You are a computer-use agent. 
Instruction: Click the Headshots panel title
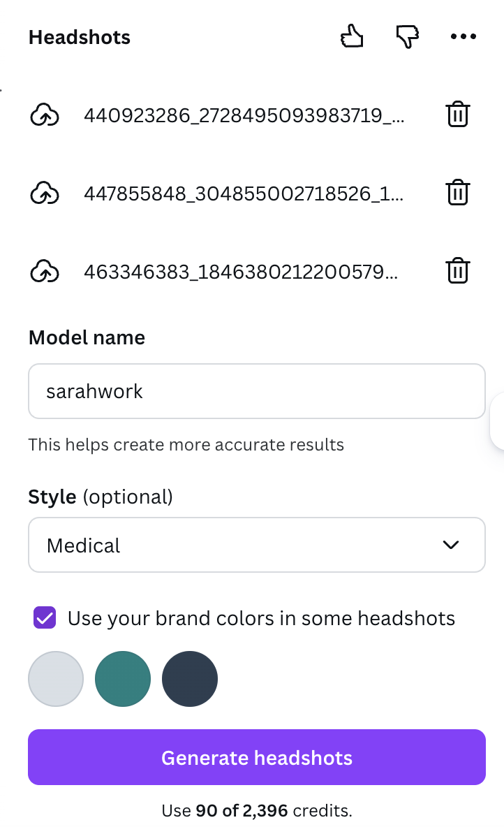(x=79, y=37)
